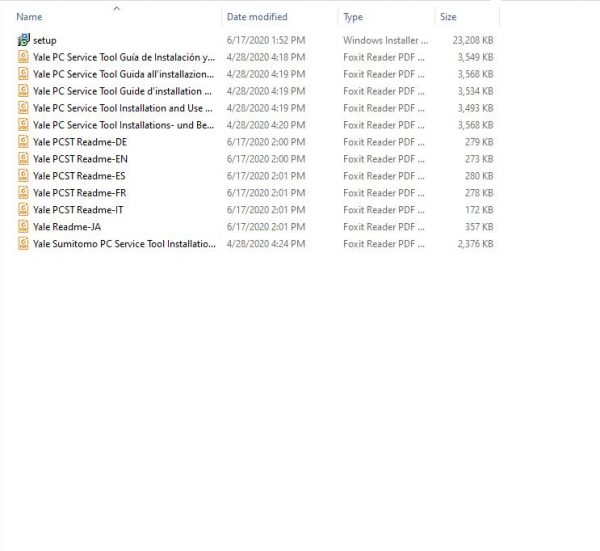Select Yale PCST Readme-FR file name
Viewport: 600px width, 551px height.
[79, 193]
